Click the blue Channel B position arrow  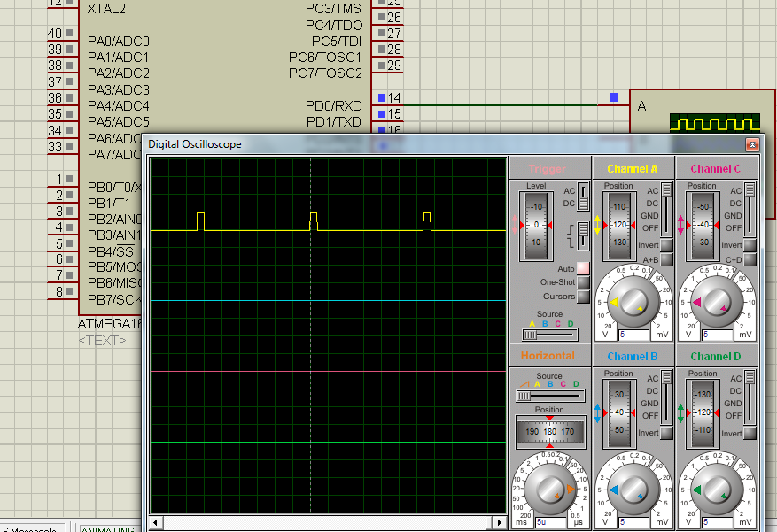point(598,412)
